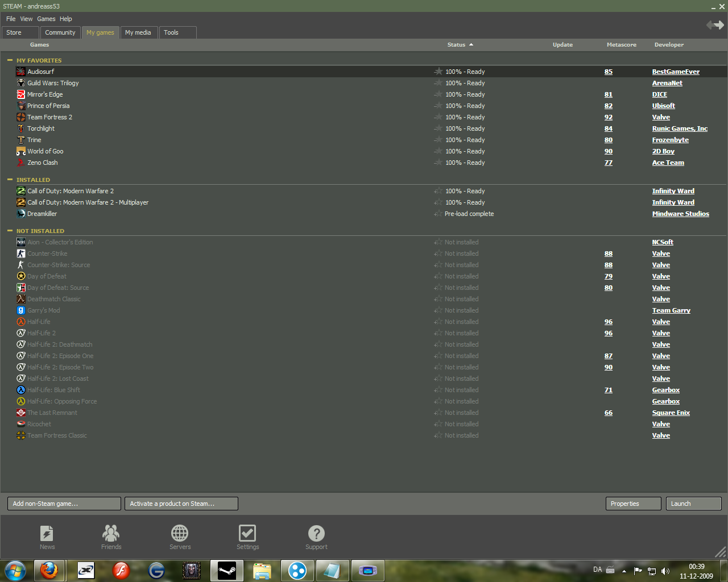Click the Garry's Mod game icon
728x582 pixels.
21,310
